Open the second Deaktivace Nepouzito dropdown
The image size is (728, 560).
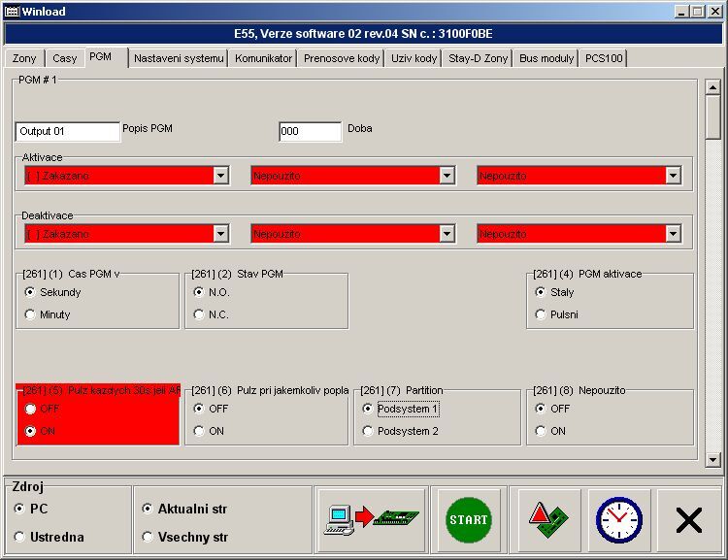(447, 234)
